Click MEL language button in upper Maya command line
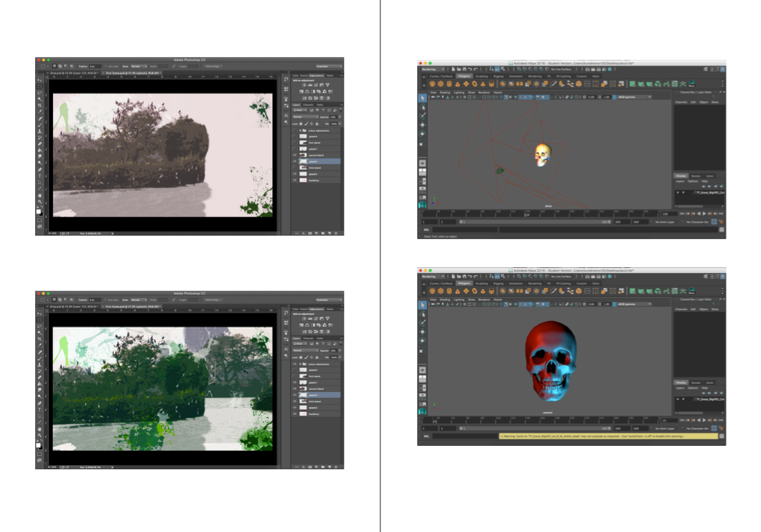The height and width of the screenshot is (532, 761). point(426,229)
